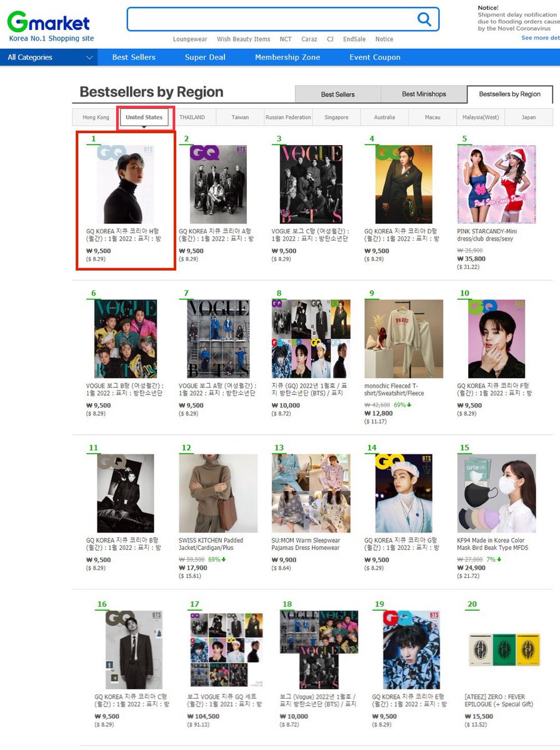
Task: Open rank 12 Swiss Kitchen jacket image
Action: click(x=218, y=493)
